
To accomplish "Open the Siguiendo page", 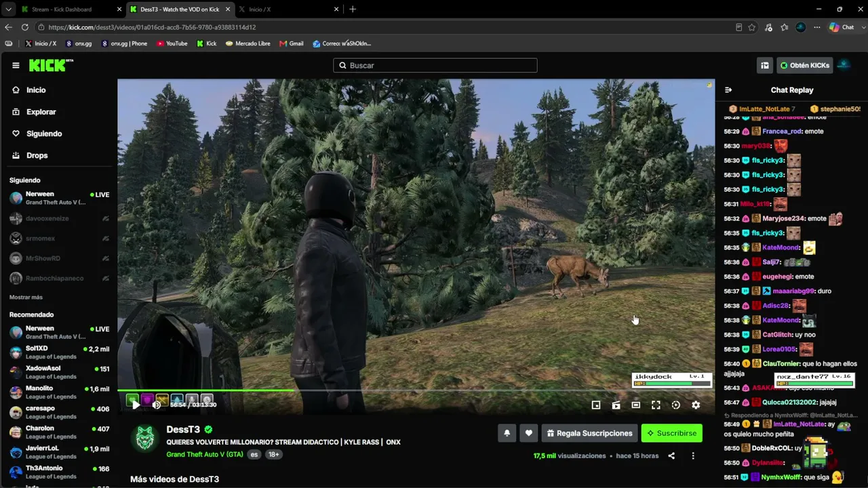I will (x=37, y=134).
